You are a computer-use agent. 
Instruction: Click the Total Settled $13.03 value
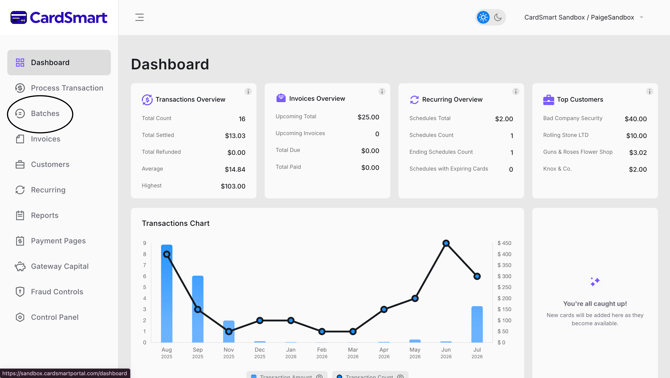click(x=235, y=136)
